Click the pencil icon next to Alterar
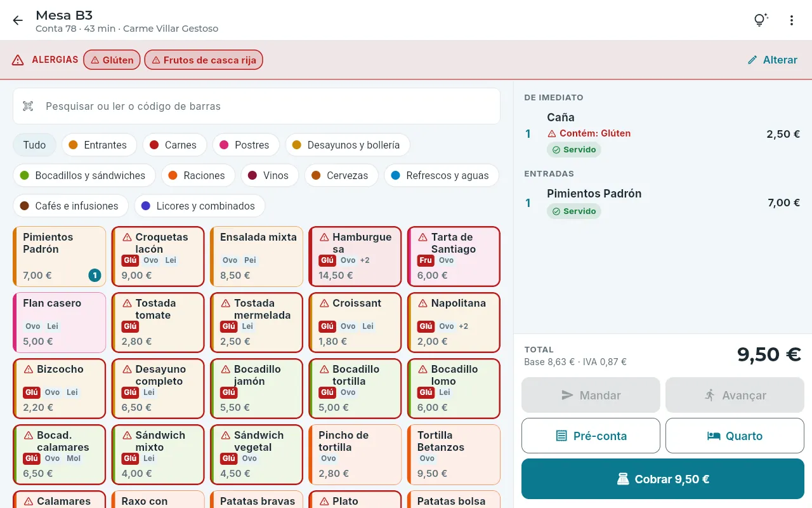Screen dimensions: 812x508 click(x=752, y=60)
